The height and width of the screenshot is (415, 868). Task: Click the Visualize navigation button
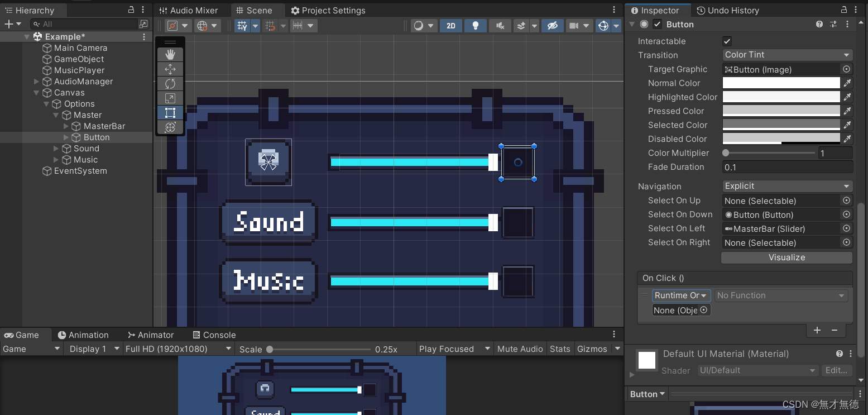[787, 257]
